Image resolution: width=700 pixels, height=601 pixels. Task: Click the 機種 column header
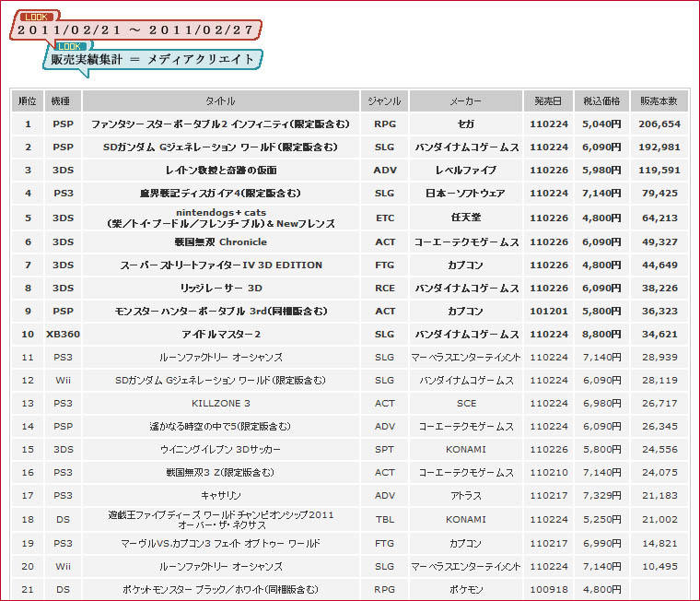tap(63, 101)
